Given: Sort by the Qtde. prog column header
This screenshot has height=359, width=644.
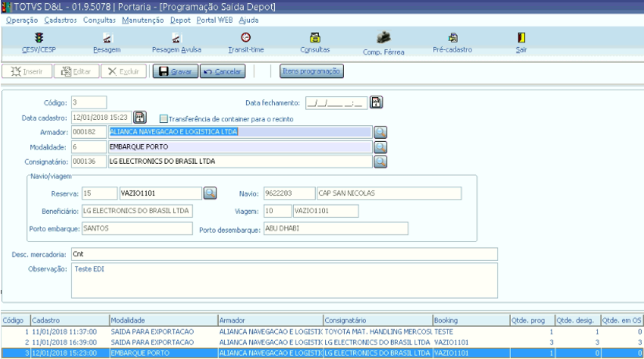Looking at the screenshot, I should click(x=532, y=320).
